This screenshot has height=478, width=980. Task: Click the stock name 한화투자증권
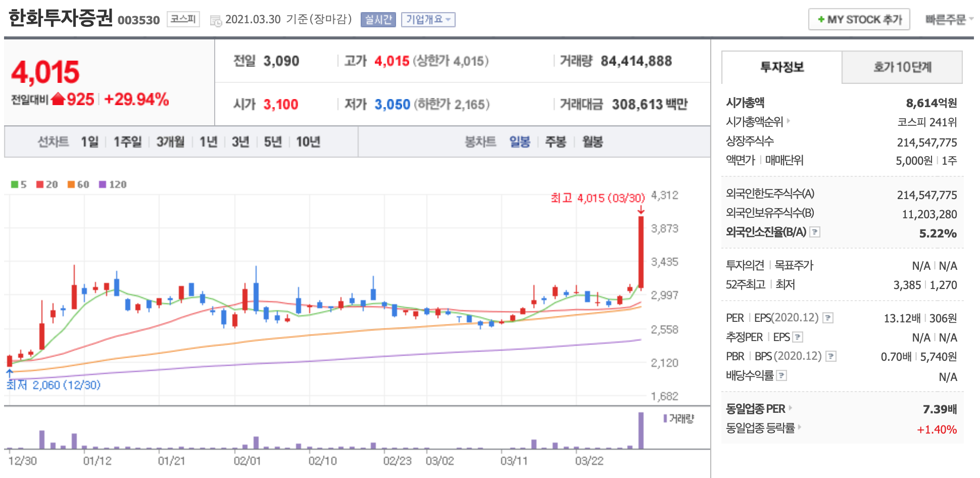click(61, 18)
